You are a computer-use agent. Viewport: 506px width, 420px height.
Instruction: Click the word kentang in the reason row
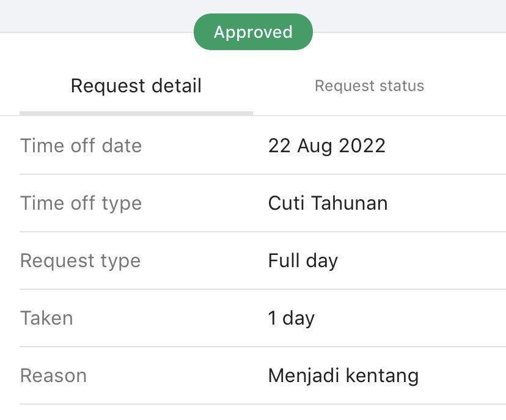[382, 377]
